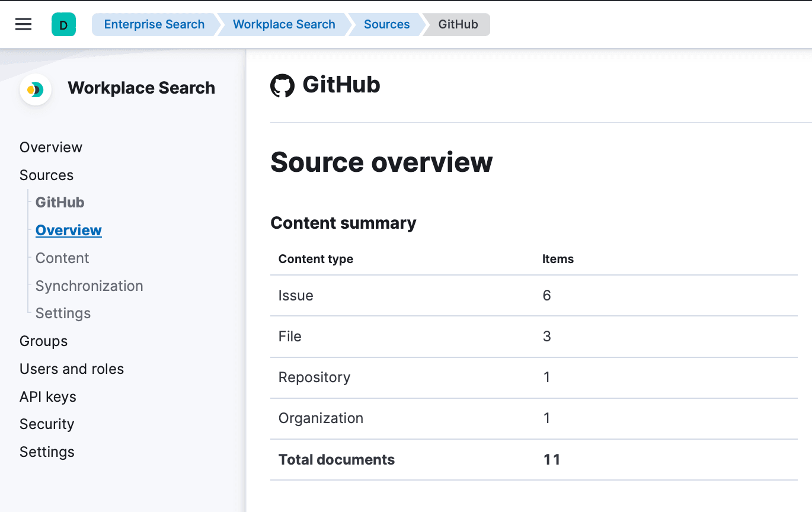The height and width of the screenshot is (512, 812).
Task: Click the GitHub breadcrumb item
Action: 458,24
